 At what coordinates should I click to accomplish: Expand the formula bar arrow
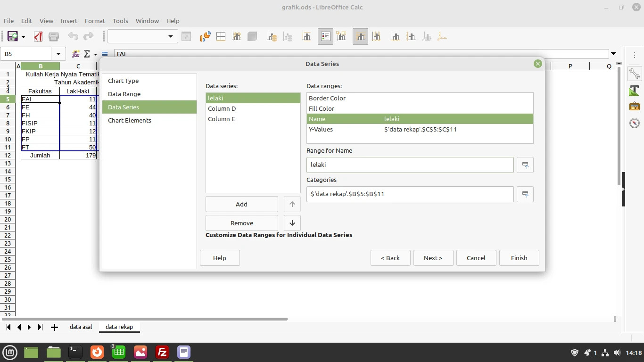tap(613, 54)
